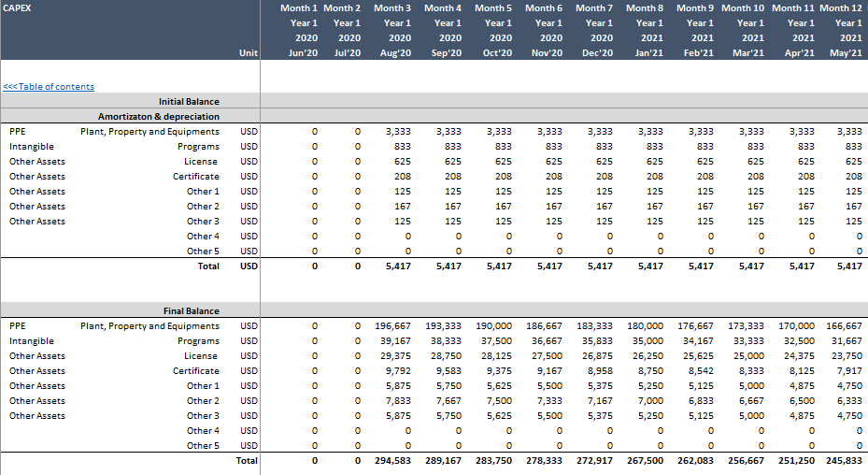This screenshot has width=868, height=475.
Task: Select Programs final balance 31,667 cell
Action: tap(847, 341)
